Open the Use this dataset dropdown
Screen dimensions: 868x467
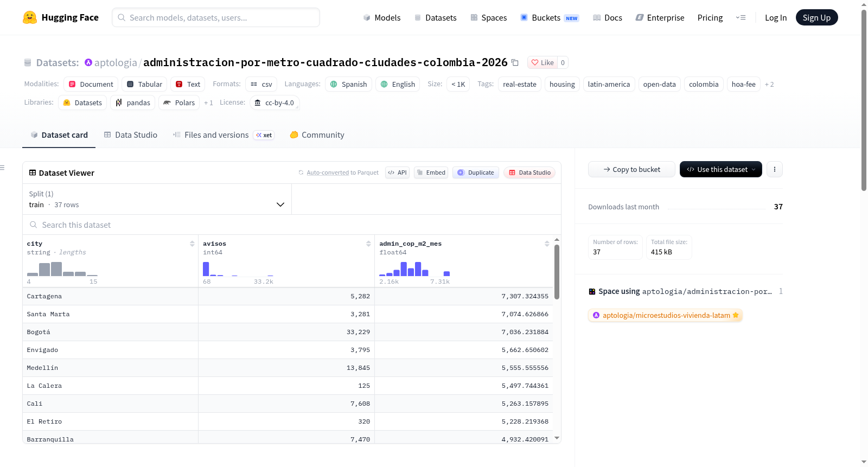coord(720,169)
